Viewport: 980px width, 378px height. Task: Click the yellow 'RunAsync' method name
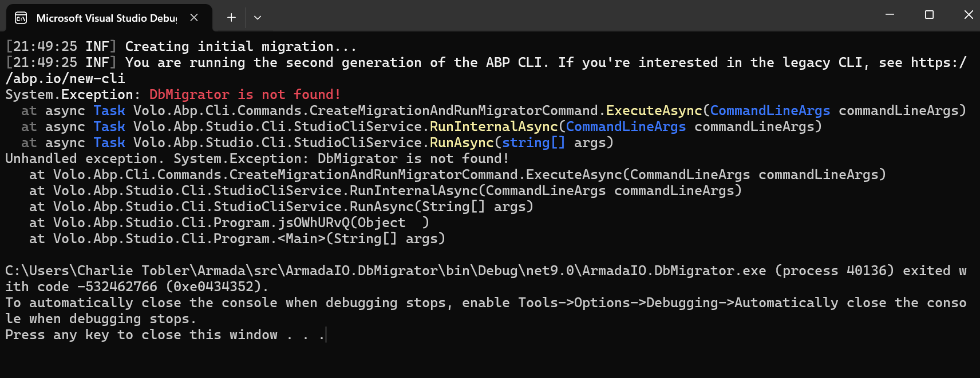tap(461, 142)
